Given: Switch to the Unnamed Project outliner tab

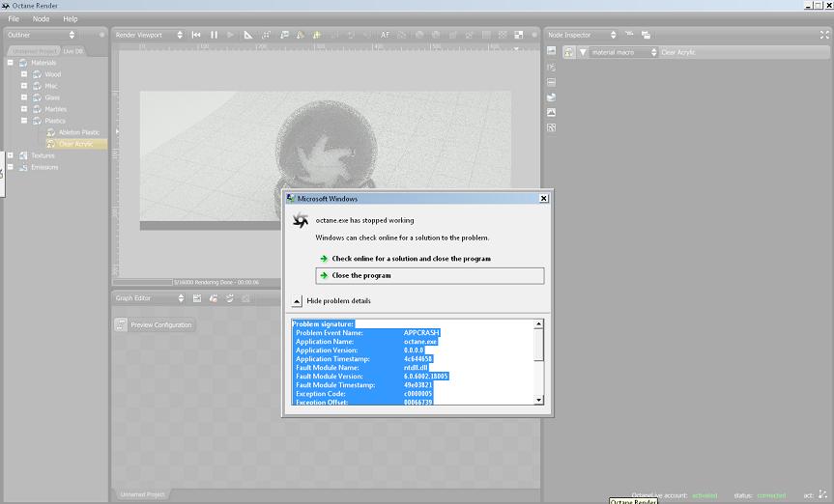Looking at the screenshot, I should pos(34,51).
